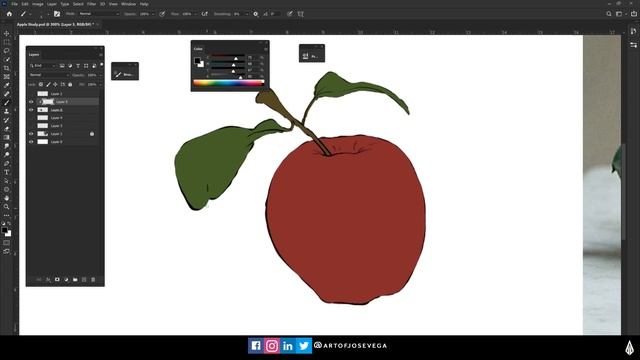Click the top slider in Color panel

[228, 58]
